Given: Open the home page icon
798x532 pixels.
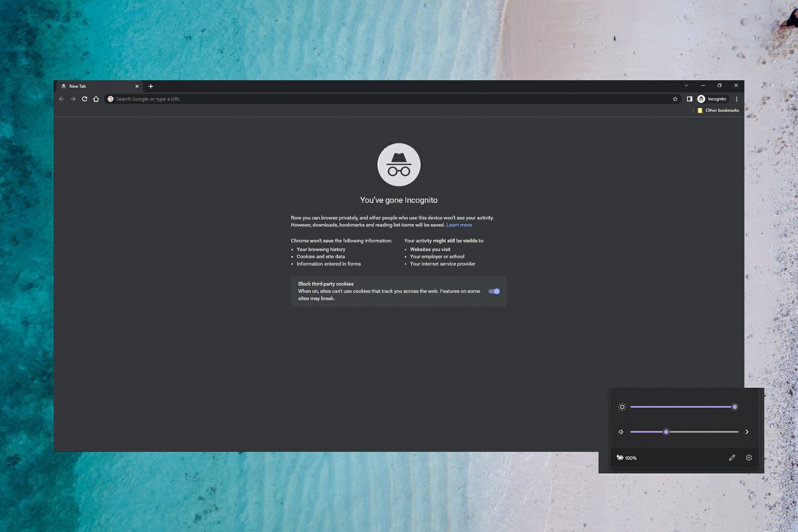Looking at the screenshot, I should tap(96, 99).
